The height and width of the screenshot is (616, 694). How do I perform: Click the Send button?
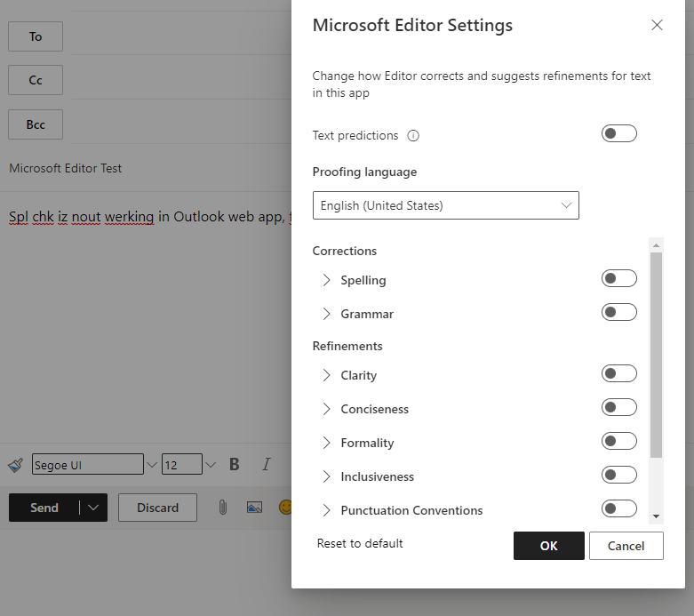click(44, 508)
